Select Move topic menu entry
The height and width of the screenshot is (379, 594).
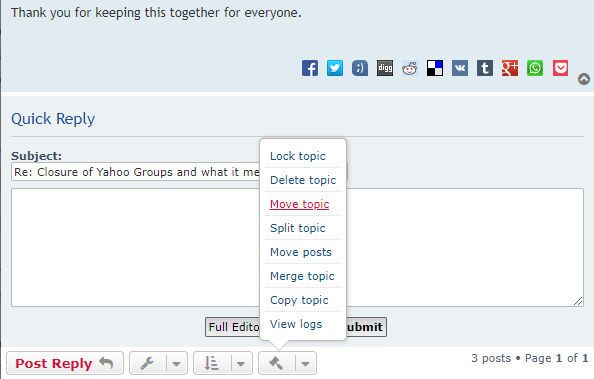tap(299, 204)
